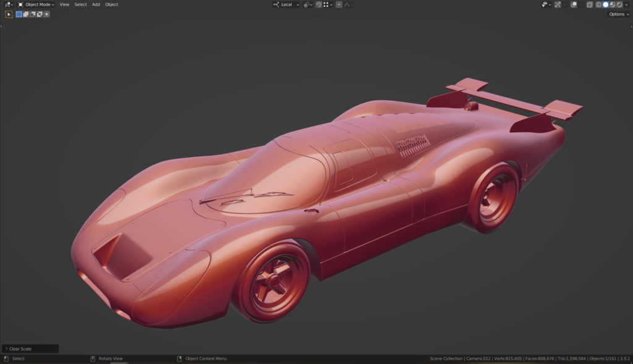
Task: Select Solid viewport shading sphere
Action: tap(606, 4)
